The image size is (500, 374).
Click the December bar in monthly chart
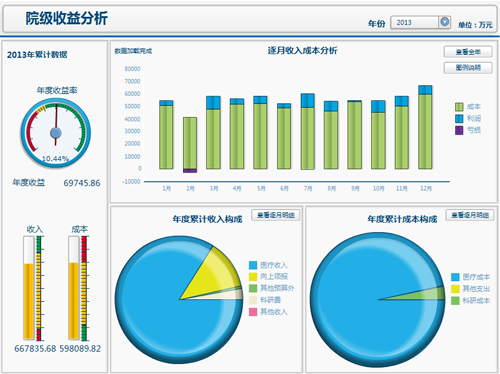pyautogui.click(x=425, y=127)
